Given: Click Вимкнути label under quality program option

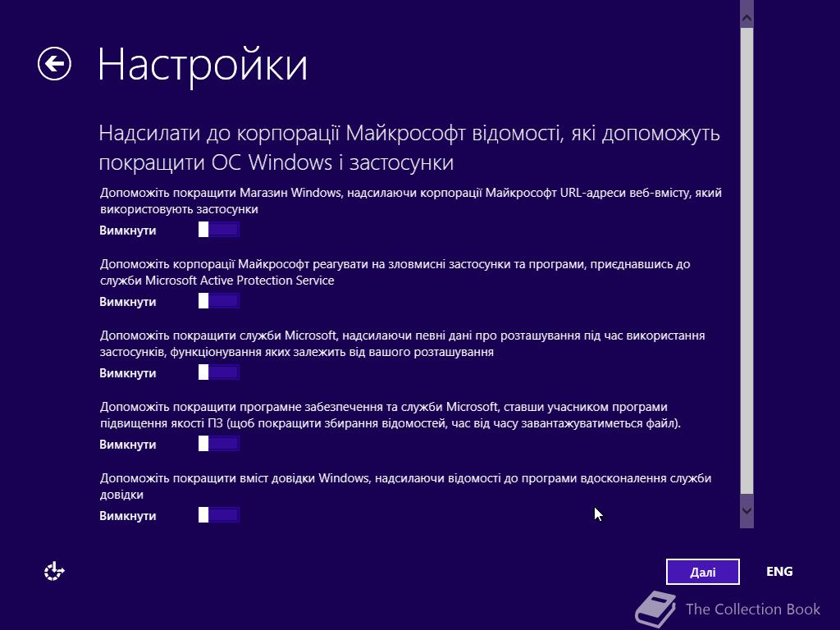Looking at the screenshot, I should [127, 444].
